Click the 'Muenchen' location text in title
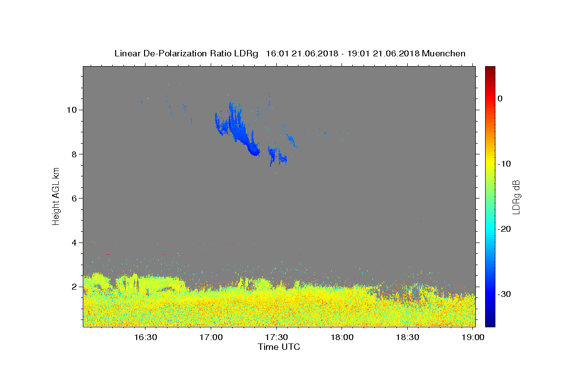Viewport: 588px width, 392px height. (443, 53)
